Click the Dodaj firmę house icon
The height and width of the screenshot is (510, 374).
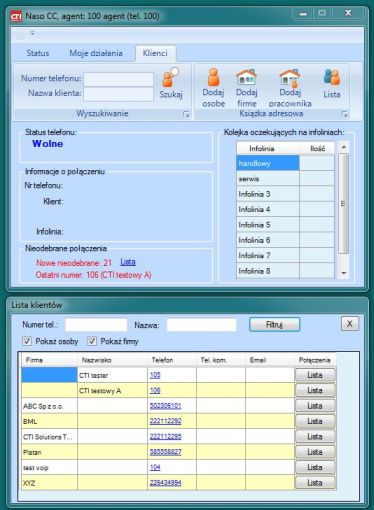coord(246,77)
